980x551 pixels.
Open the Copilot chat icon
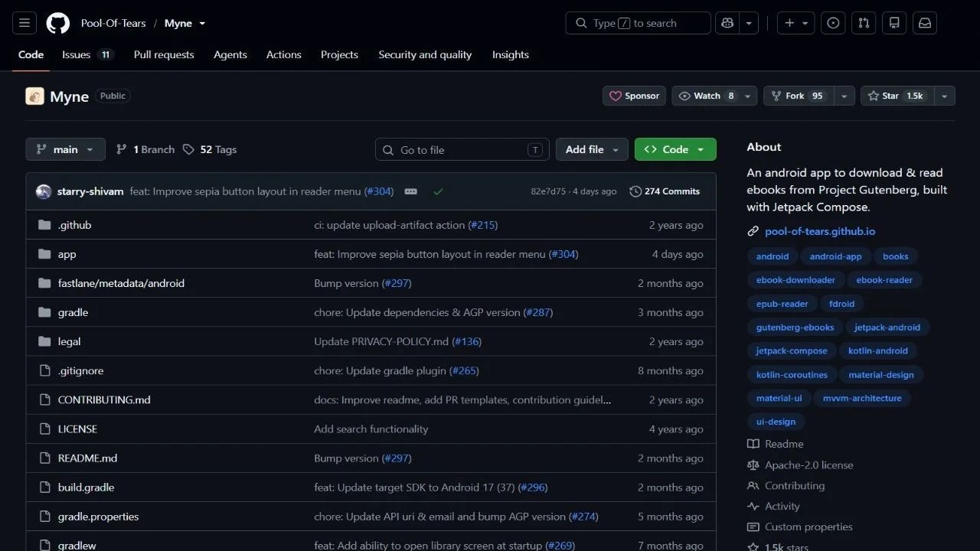pyautogui.click(x=727, y=23)
